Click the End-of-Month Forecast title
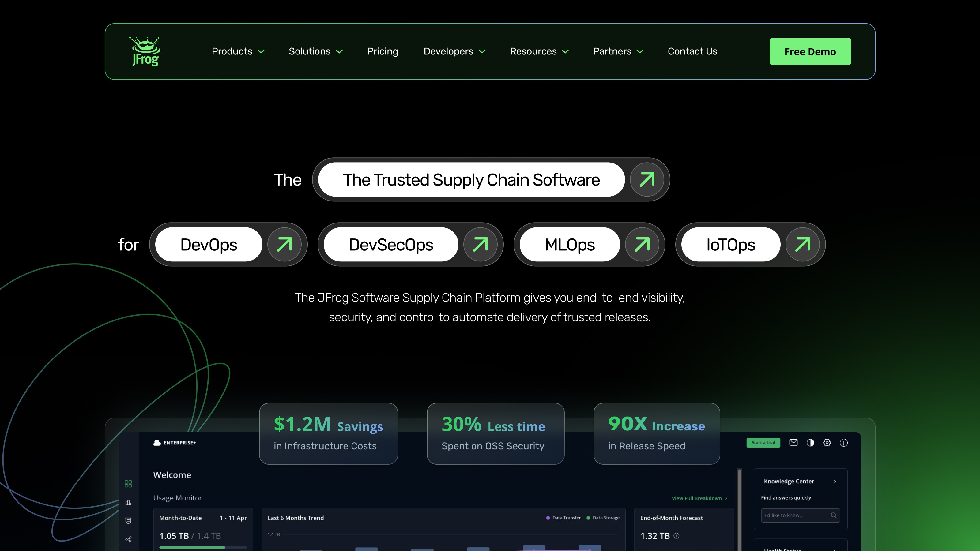 pyautogui.click(x=672, y=518)
